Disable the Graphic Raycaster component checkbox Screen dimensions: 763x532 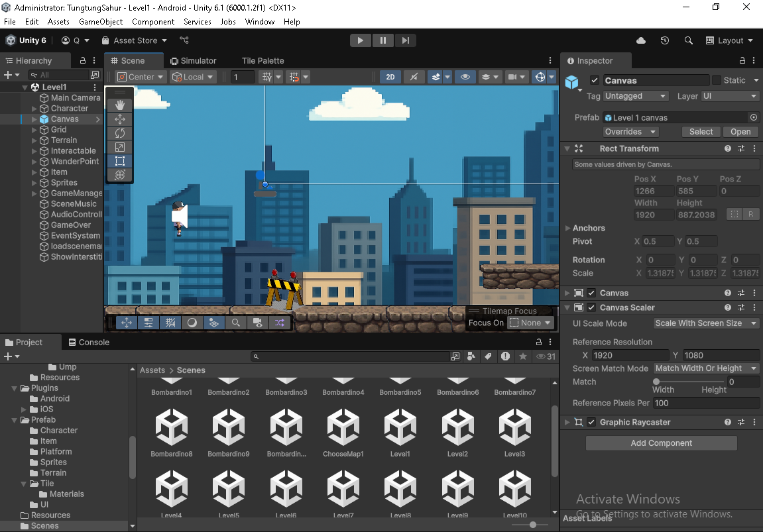[x=591, y=422]
